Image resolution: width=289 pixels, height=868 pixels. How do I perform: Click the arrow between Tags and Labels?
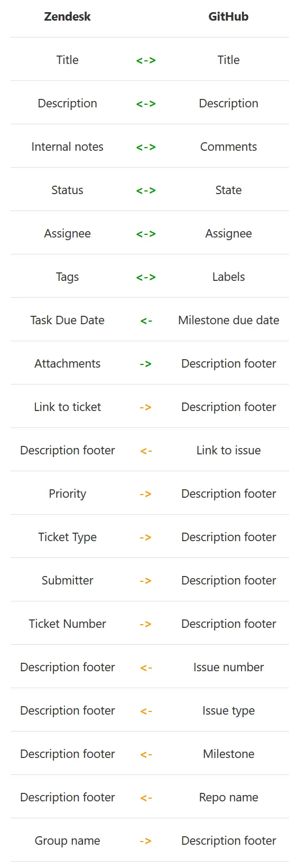tap(146, 277)
